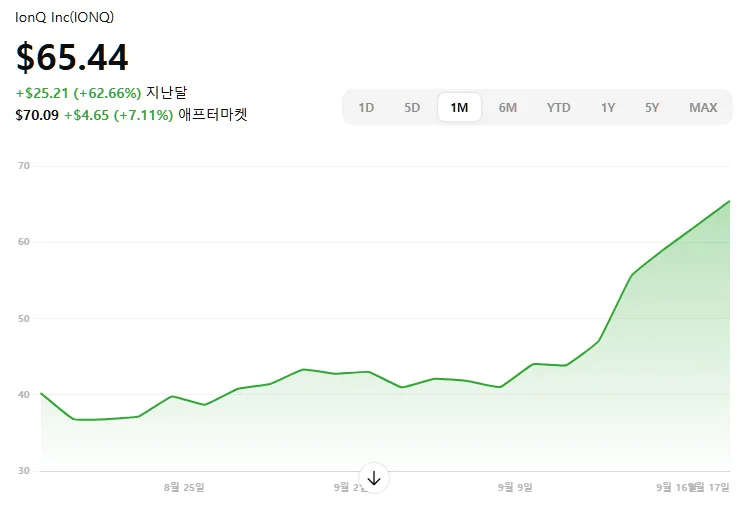Open the MAX range chart
This screenshot has height=506, width=750.
pyautogui.click(x=703, y=107)
